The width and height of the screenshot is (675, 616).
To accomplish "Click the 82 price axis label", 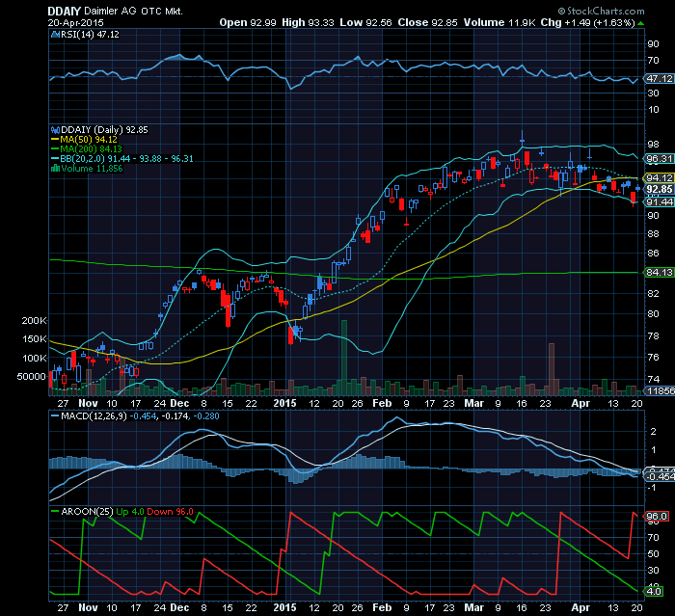I will pyautogui.click(x=653, y=293).
